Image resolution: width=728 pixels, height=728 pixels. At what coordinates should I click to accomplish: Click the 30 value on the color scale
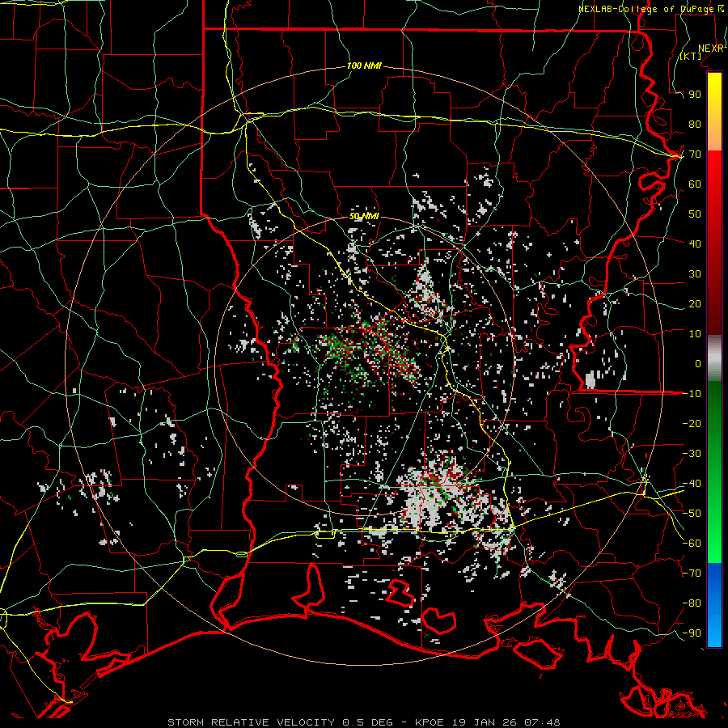(695, 274)
